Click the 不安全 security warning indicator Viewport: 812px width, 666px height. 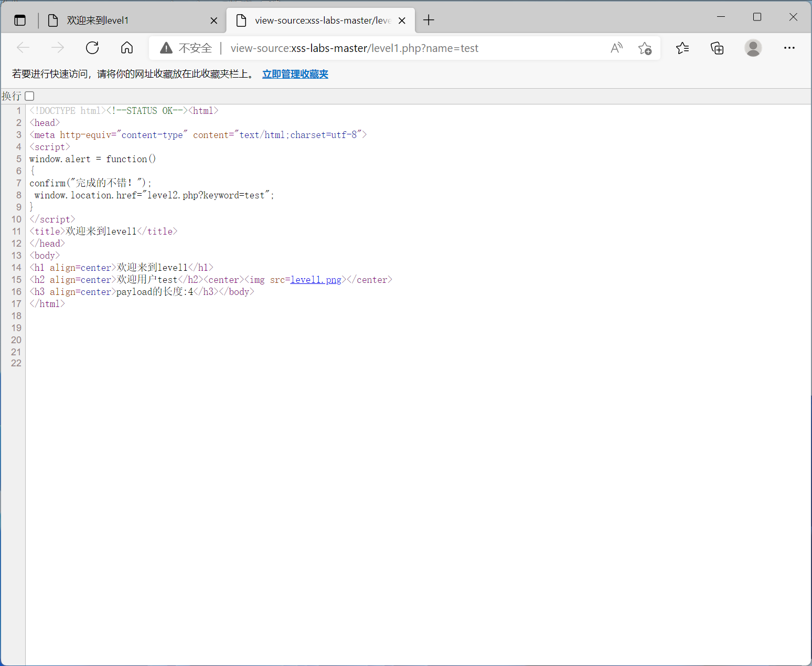[186, 48]
